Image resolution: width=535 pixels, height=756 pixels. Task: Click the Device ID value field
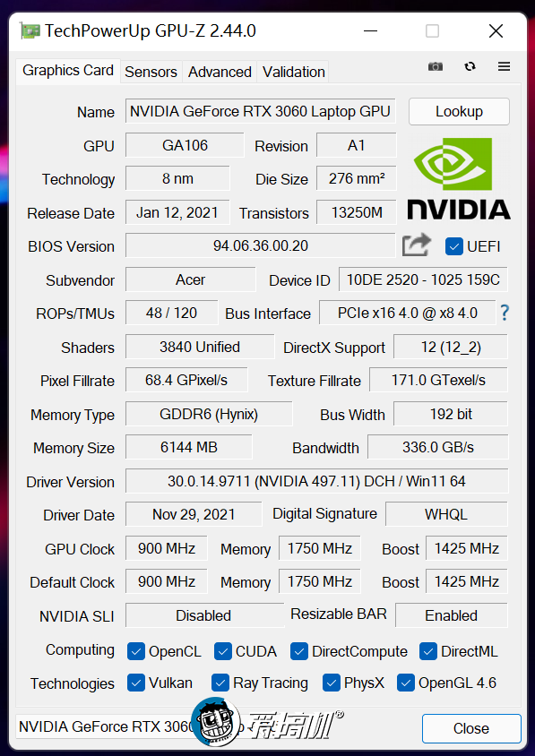coord(423,279)
